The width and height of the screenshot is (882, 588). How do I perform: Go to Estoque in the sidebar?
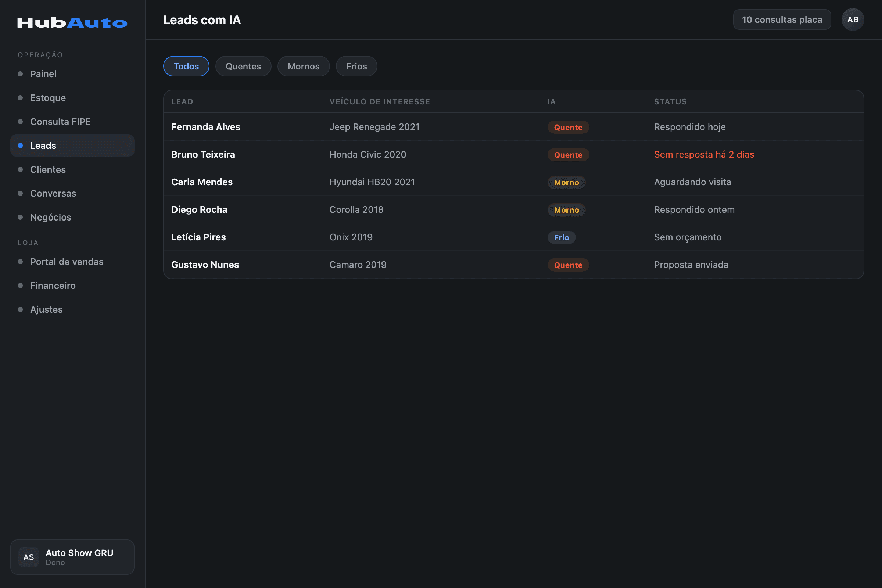click(x=72, y=98)
